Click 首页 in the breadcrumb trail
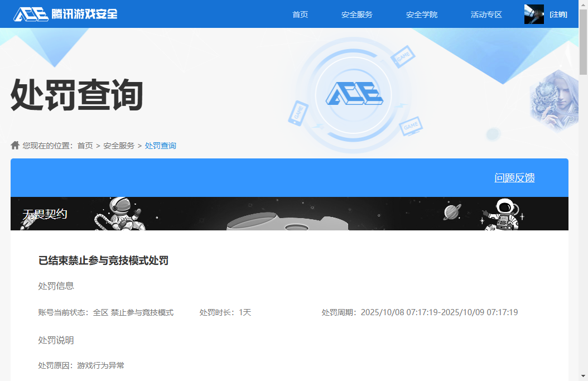588x381 pixels. (85, 145)
